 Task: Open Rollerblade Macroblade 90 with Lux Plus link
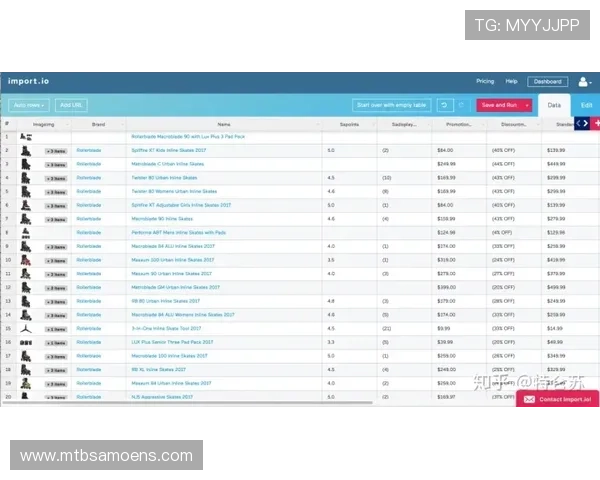pyautogui.click(x=188, y=137)
